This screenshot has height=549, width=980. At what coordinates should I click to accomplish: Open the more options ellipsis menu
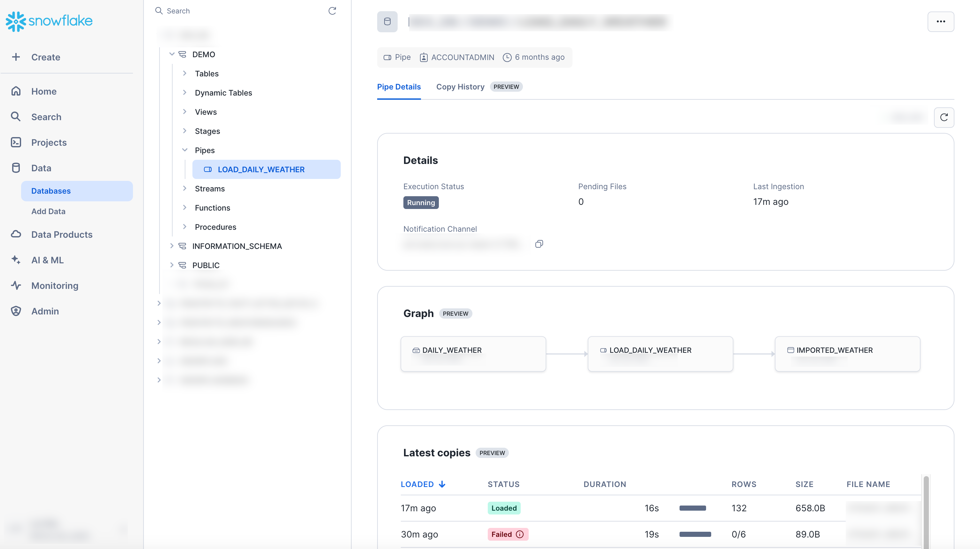[x=940, y=22]
